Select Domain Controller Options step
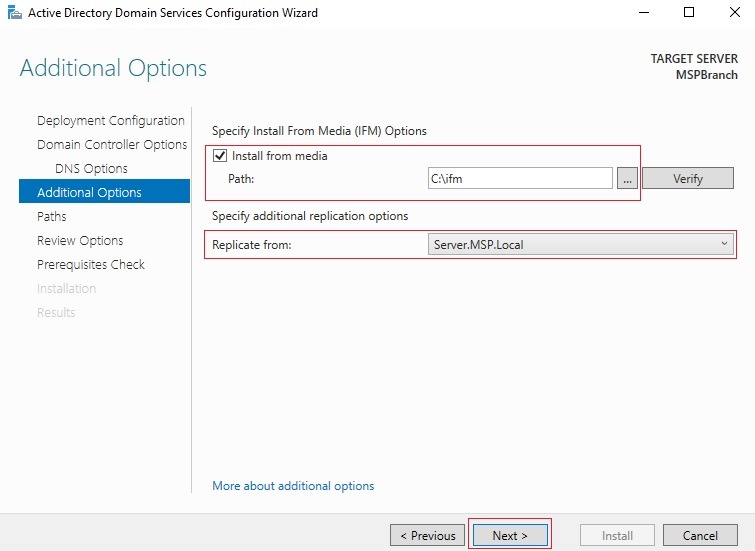 point(112,144)
